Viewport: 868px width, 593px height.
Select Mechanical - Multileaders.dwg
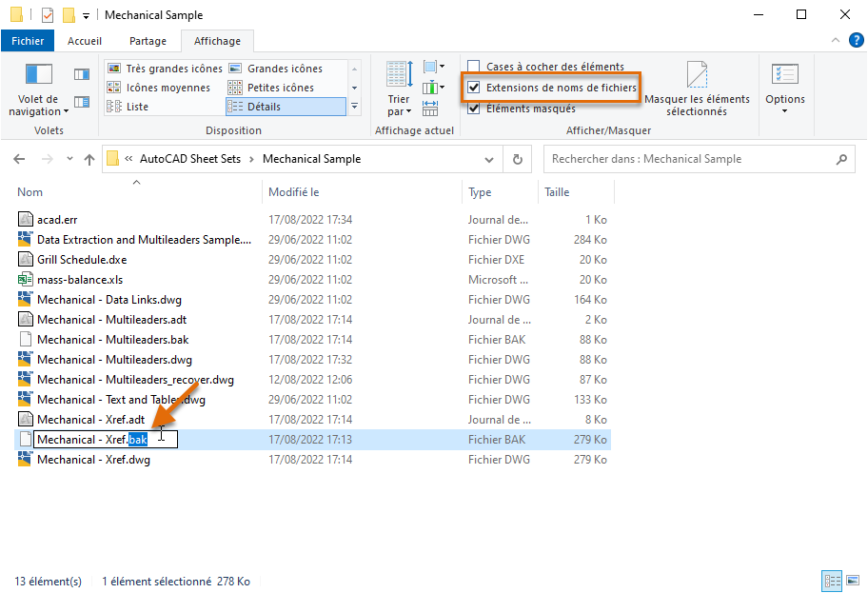(114, 360)
